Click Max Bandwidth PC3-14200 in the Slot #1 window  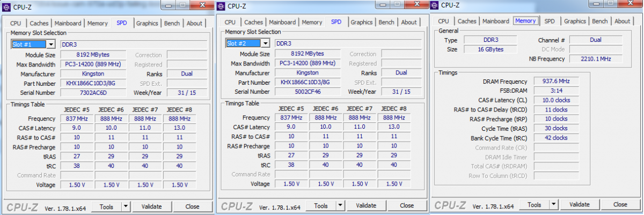93,64
